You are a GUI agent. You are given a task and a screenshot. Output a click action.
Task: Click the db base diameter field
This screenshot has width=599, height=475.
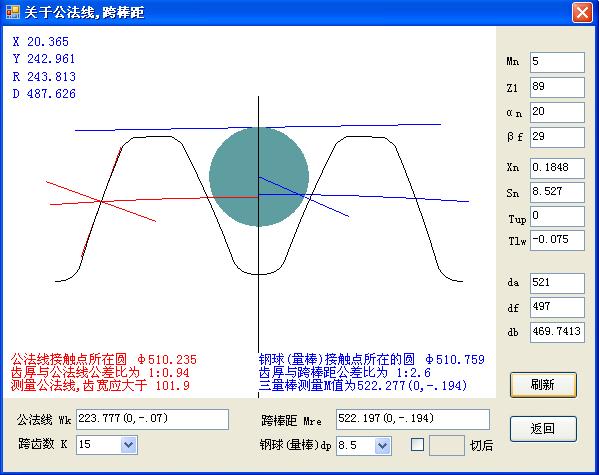point(557,332)
